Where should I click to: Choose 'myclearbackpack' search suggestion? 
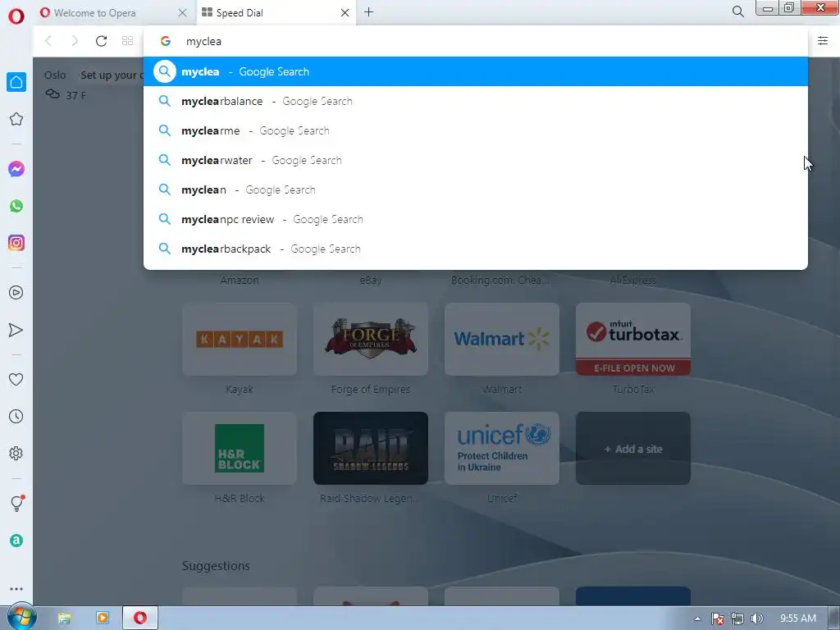click(x=476, y=249)
